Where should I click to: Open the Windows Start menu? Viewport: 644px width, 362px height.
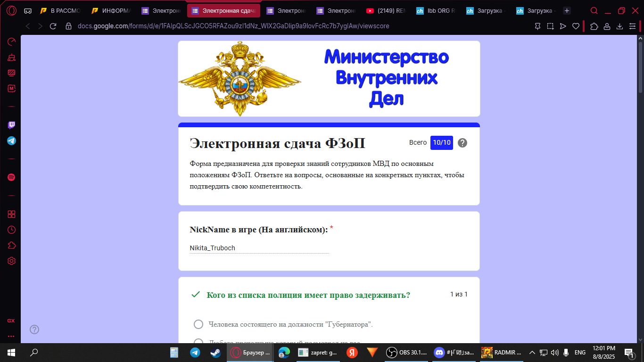click(11, 353)
